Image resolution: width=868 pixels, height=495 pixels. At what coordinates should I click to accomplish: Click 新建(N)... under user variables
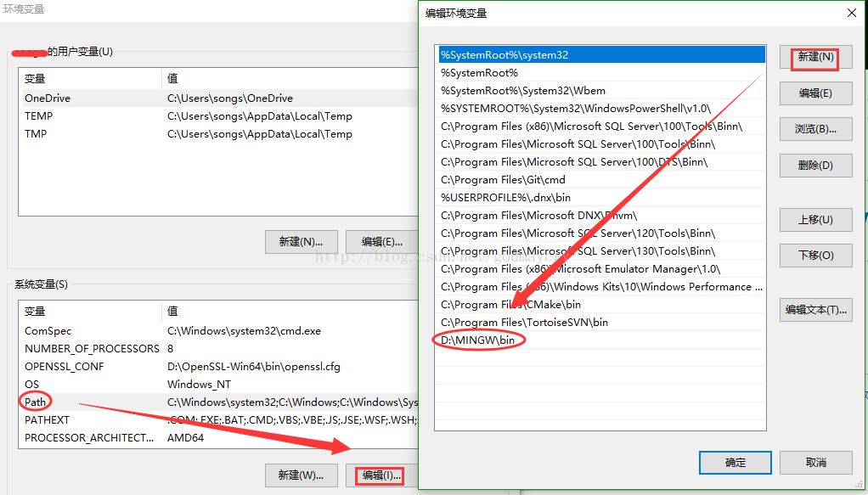pyautogui.click(x=301, y=241)
